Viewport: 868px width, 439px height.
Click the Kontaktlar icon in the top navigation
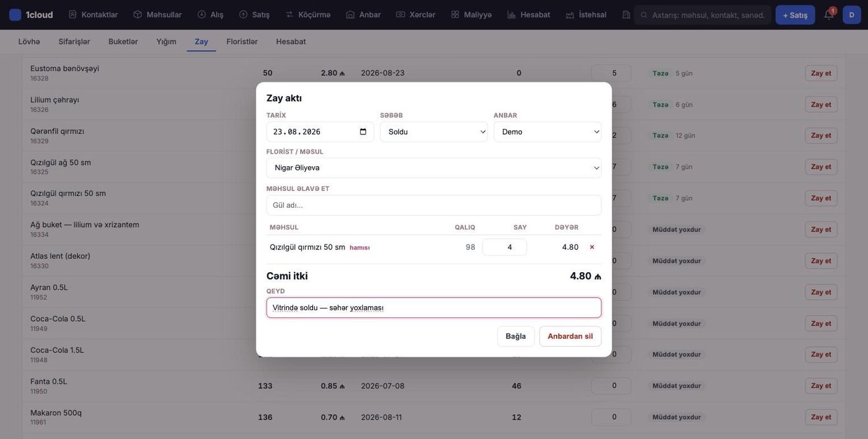[x=73, y=15]
